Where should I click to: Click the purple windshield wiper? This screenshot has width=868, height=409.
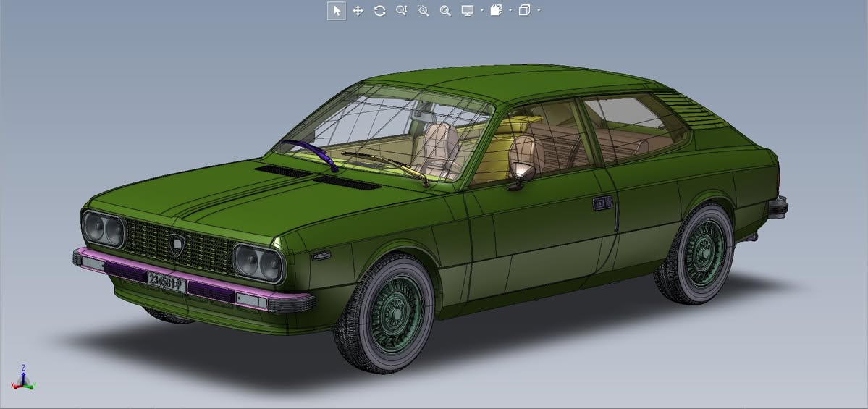click(310, 153)
